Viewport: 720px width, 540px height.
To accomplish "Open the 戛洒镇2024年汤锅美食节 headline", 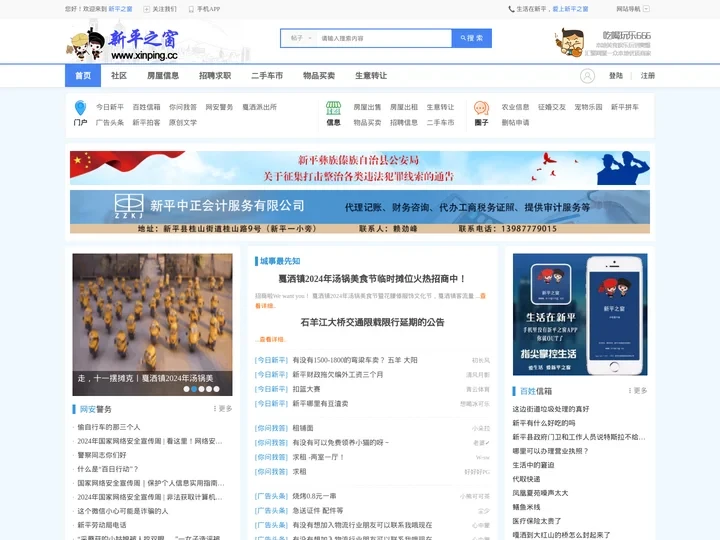I will point(372,279).
